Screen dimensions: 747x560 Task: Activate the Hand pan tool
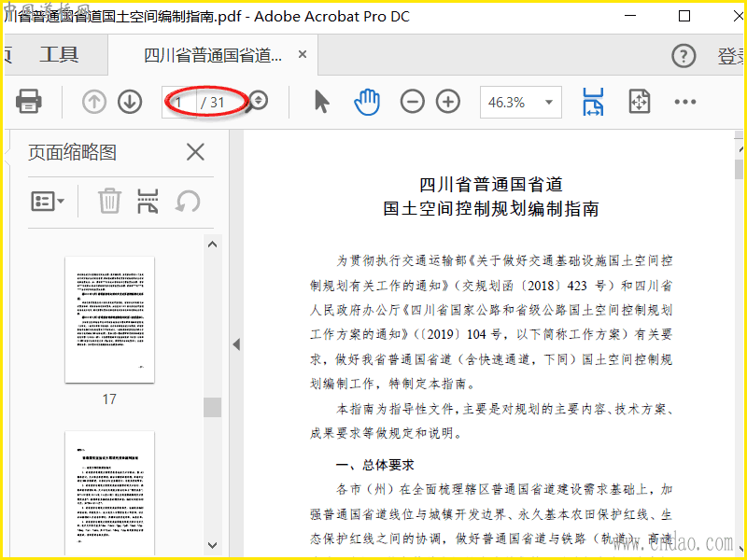pyautogui.click(x=367, y=102)
